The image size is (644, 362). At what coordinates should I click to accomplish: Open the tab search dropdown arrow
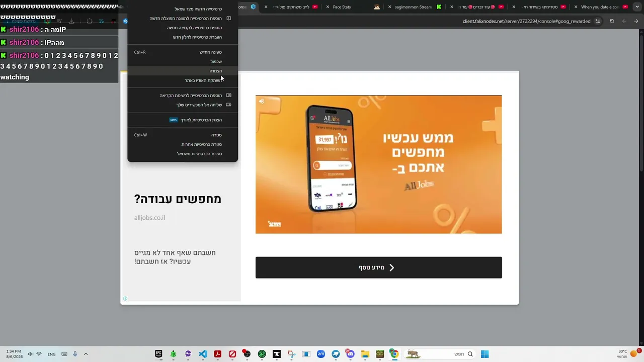pos(636,7)
